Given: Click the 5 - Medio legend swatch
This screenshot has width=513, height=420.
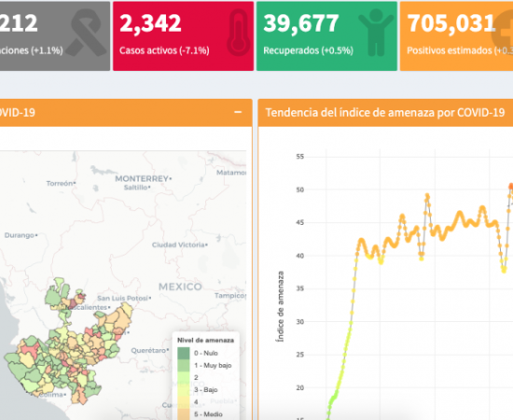Looking at the screenshot, I should tap(183, 414).
